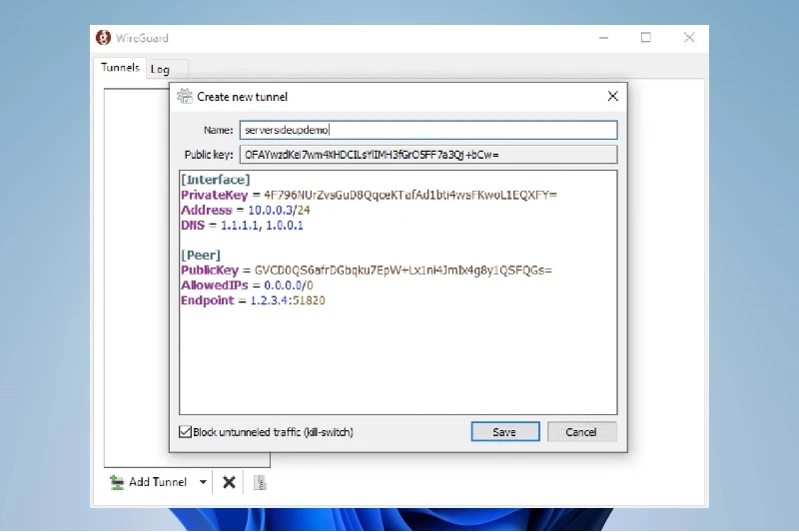Switch to the Tunnels tab
Image resolution: width=799 pixels, height=532 pixels.
click(x=120, y=67)
